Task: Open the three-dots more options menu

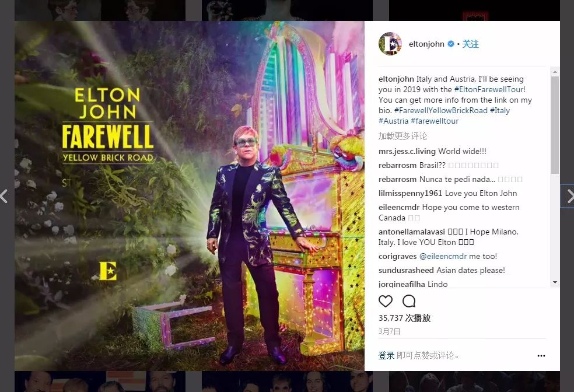Action: 541,356
